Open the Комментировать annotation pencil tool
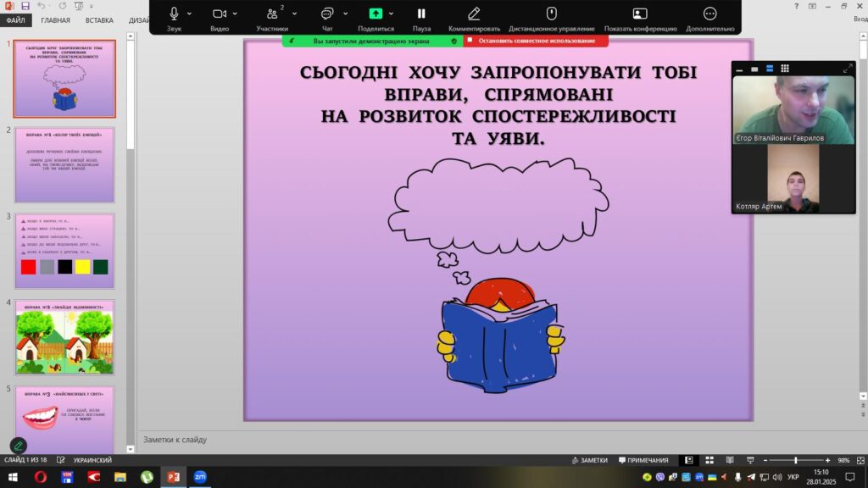The width and height of the screenshot is (868, 488). click(474, 14)
